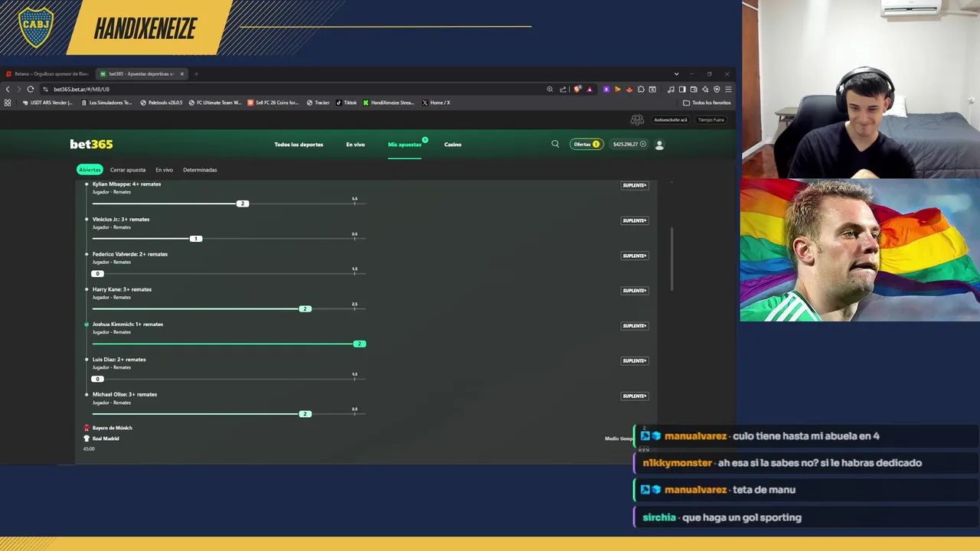The width and height of the screenshot is (980, 551).
Task: Open the Tracker bookmark
Action: pos(318,103)
